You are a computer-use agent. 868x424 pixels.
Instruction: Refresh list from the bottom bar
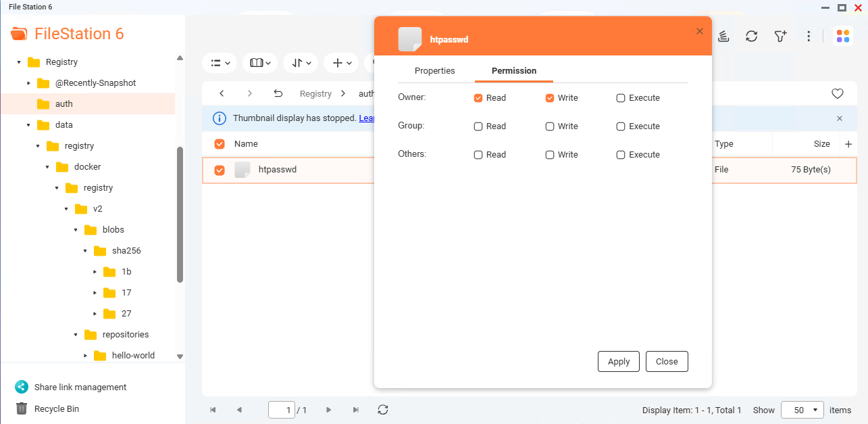coord(383,410)
